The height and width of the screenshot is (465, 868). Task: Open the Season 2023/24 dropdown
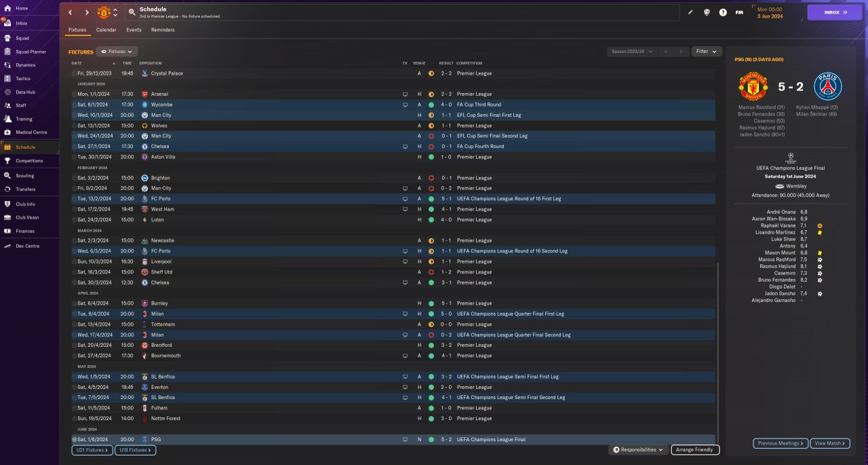632,52
